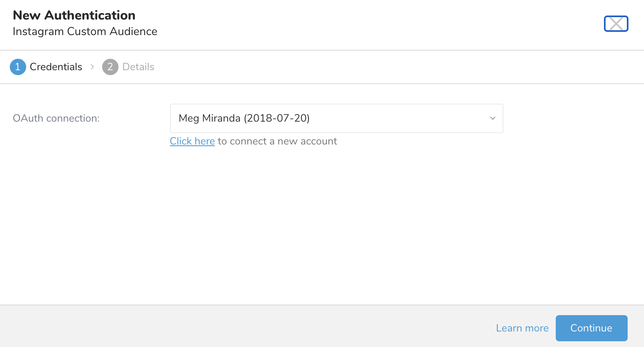Switch to the Credentials step
This screenshot has width=644, height=347.
[56, 67]
